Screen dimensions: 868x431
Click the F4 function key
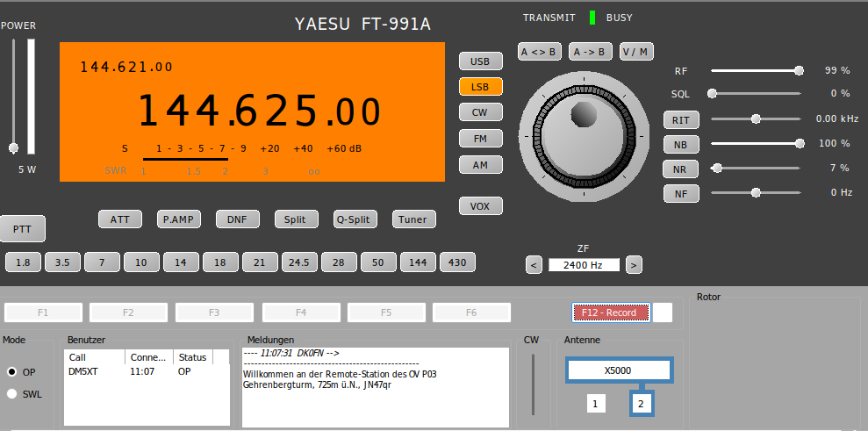[300, 312]
